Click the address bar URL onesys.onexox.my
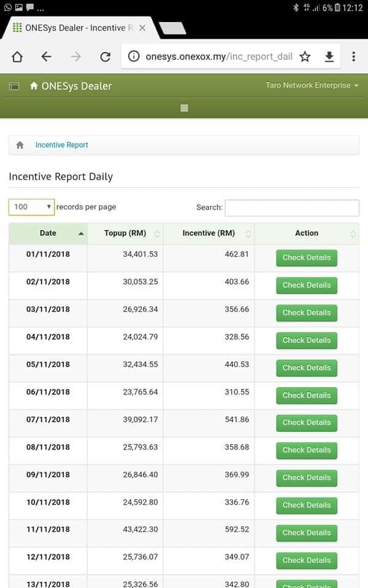Screen dimensions: 368x588 click(x=219, y=56)
